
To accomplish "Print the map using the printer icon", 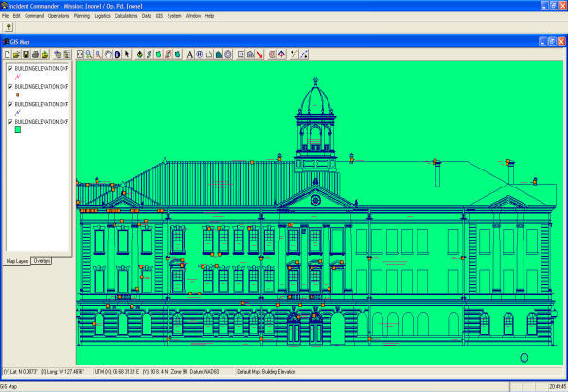I will coord(36,54).
